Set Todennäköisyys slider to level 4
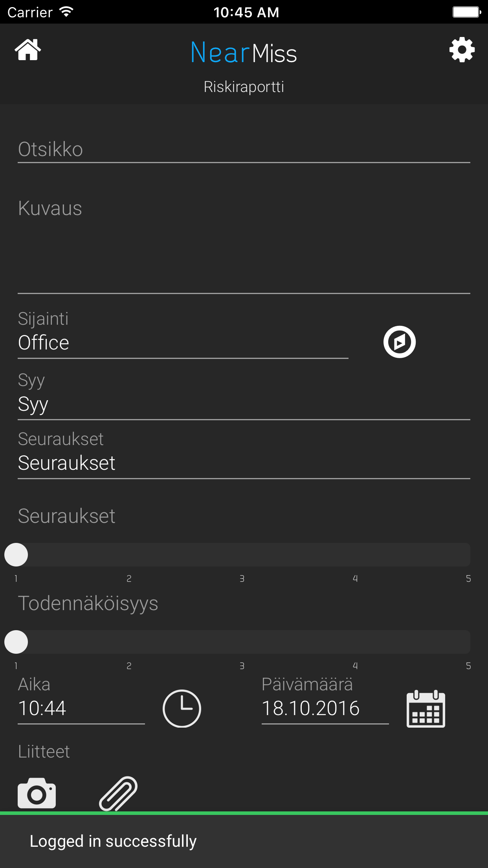Image resolution: width=488 pixels, height=868 pixels. click(355, 642)
